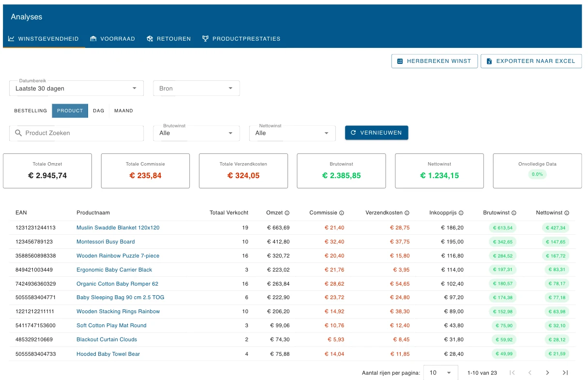The width and height of the screenshot is (588, 380).
Task: Expand the Nettowinst filter dropdown
Action: click(292, 133)
